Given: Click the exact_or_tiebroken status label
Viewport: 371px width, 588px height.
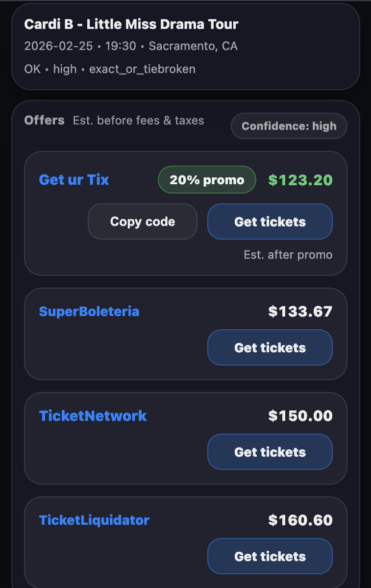Looking at the screenshot, I should click(x=142, y=69).
